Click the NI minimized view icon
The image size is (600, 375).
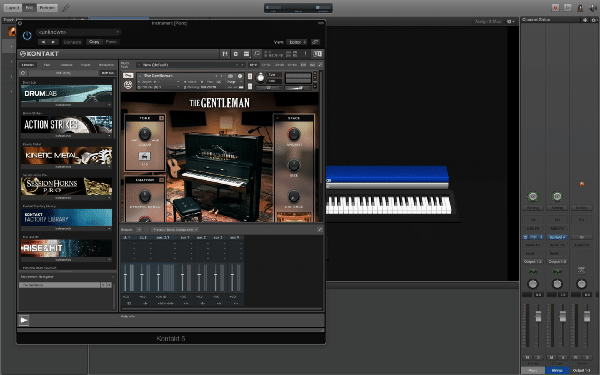[318, 54]
